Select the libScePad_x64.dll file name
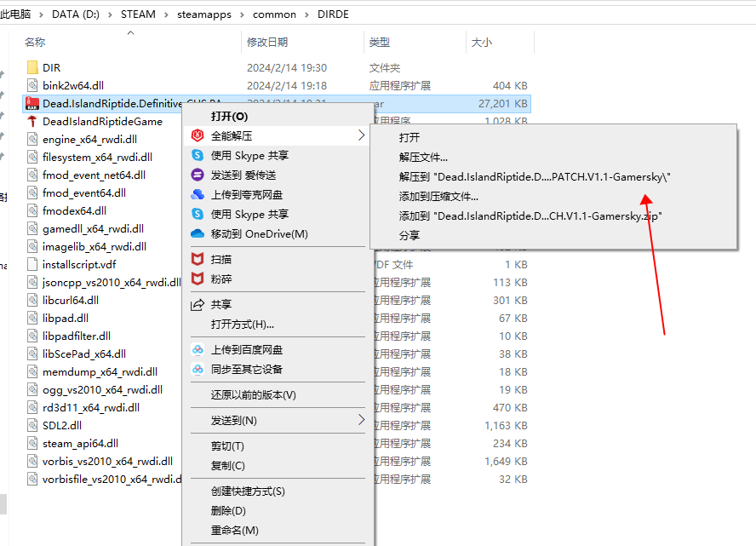756x546 pixels. click(x=84, y=353)
